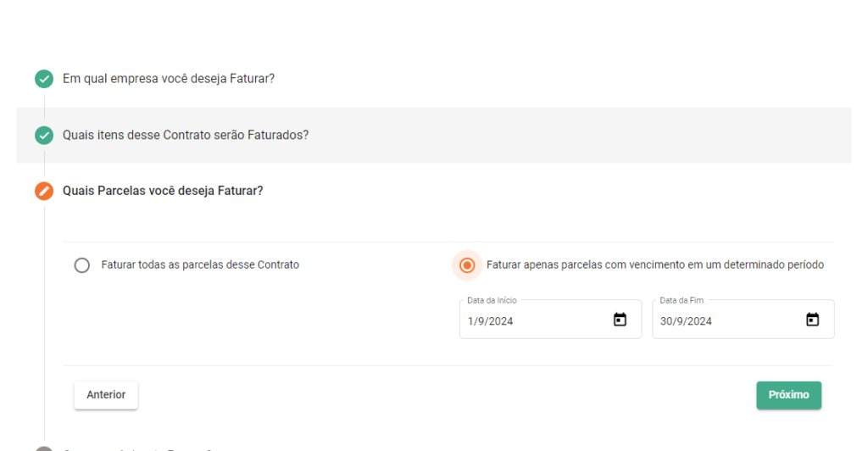Go back with the Anterior button
The image size is (868, 451).
[x=106, y=395]
